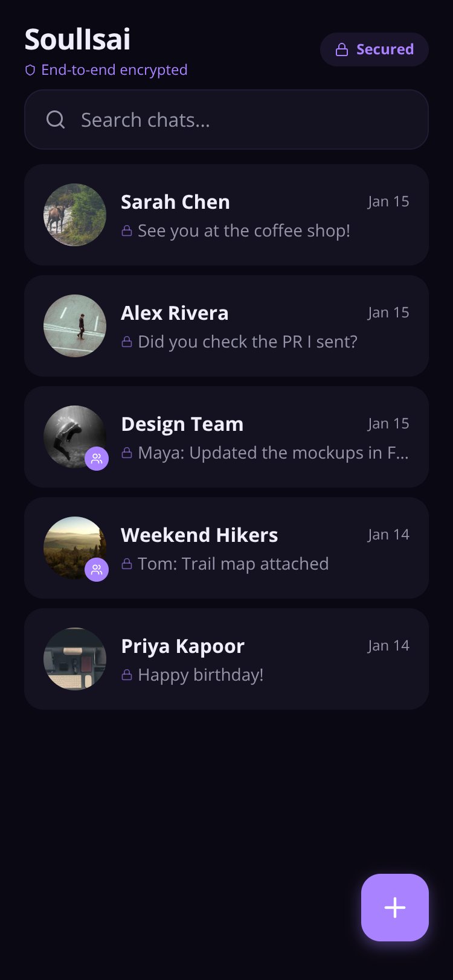Open Priya Kapoor's avatar picture
The height and width of the screenshot is (980, 453).
tap(75, 659)
